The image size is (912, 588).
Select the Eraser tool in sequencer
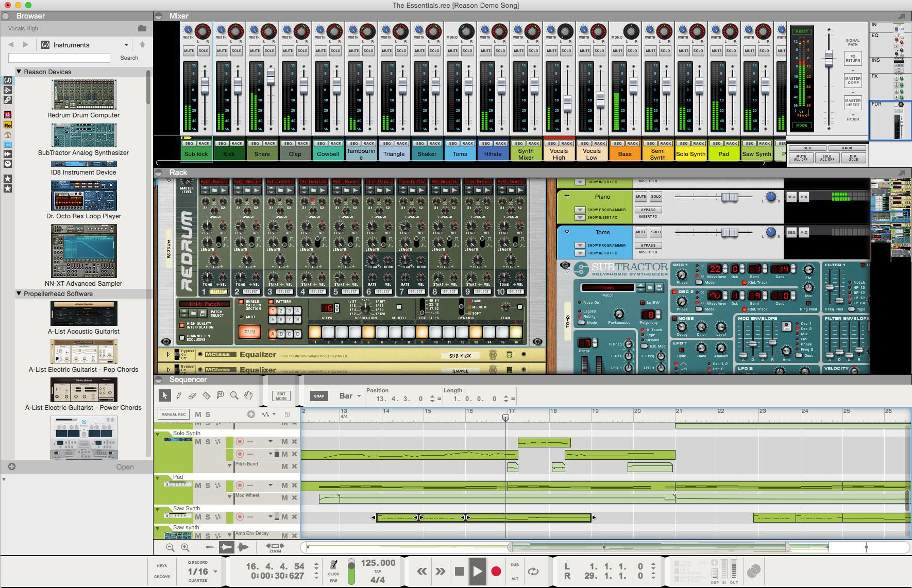click(192, 395)
